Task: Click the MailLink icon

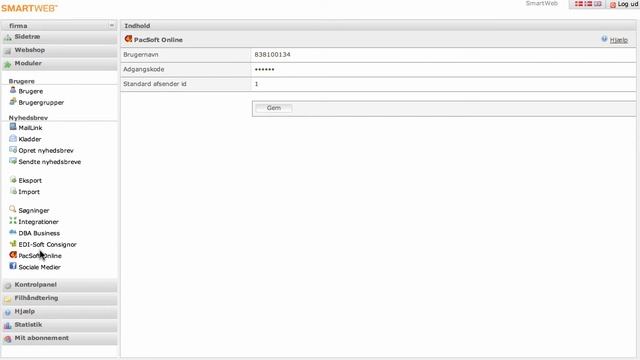Action: (x=13, y=127)
